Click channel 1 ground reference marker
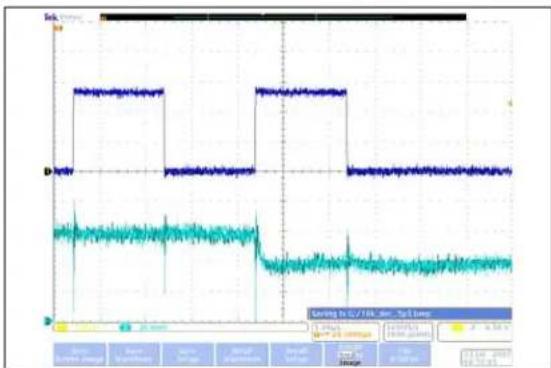The width and height of the screenshot is (551, 368). pyautogui.click(x=48, y=172)
